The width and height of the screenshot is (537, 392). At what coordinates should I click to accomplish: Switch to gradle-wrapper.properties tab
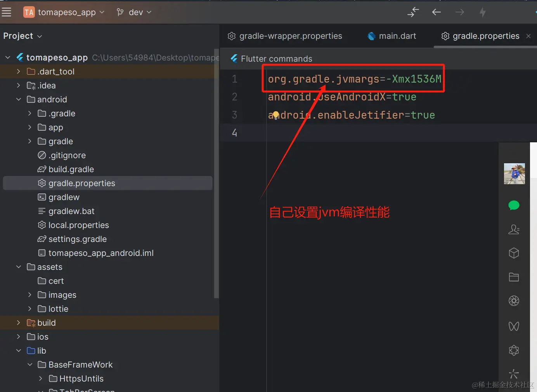click(285, 36)
